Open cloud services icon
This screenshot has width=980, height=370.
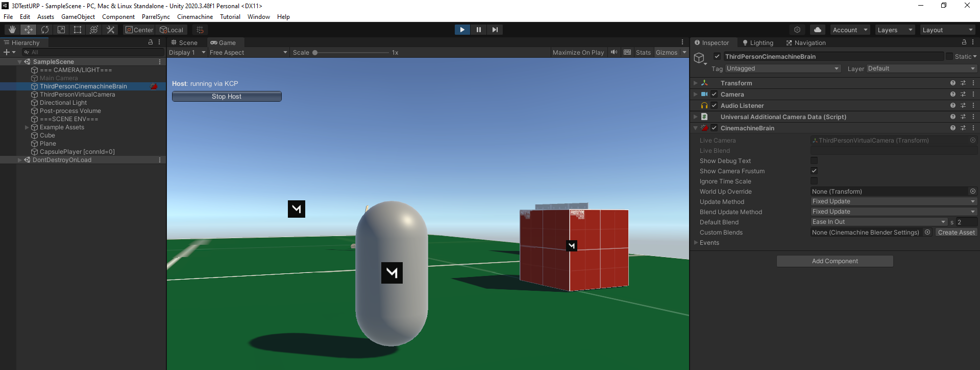tap(818, 30)
